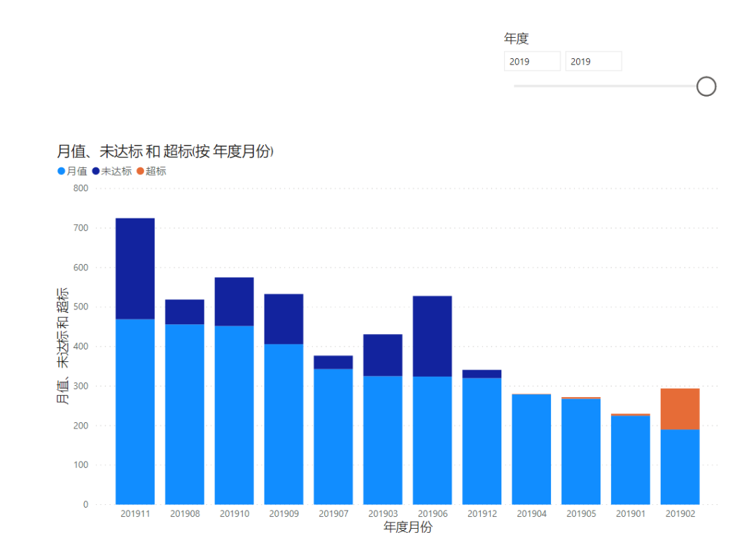Image resolution: width=756 pixels, height=542 pixels.
Task: Click the x-axis title 年度月份
Action: tap(408, 527)
